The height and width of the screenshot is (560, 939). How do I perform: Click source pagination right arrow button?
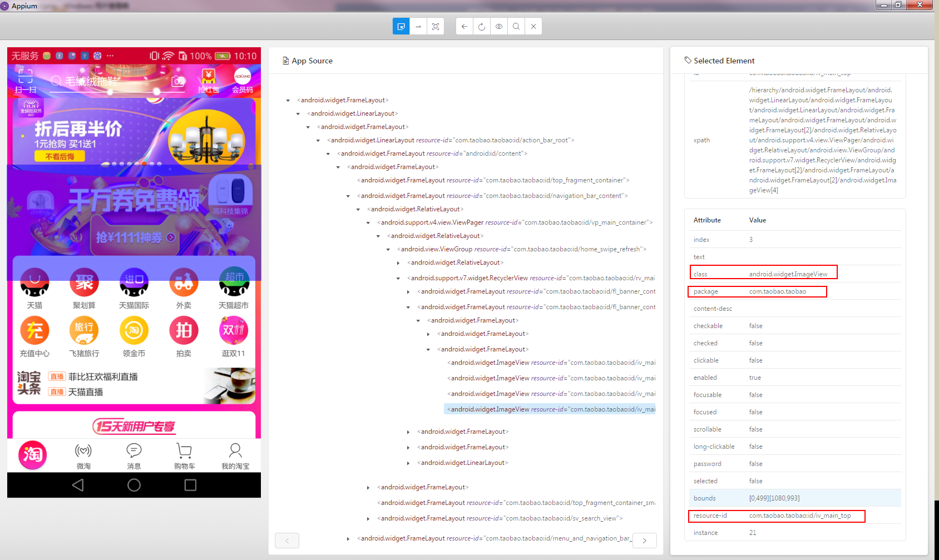point(644,541)
